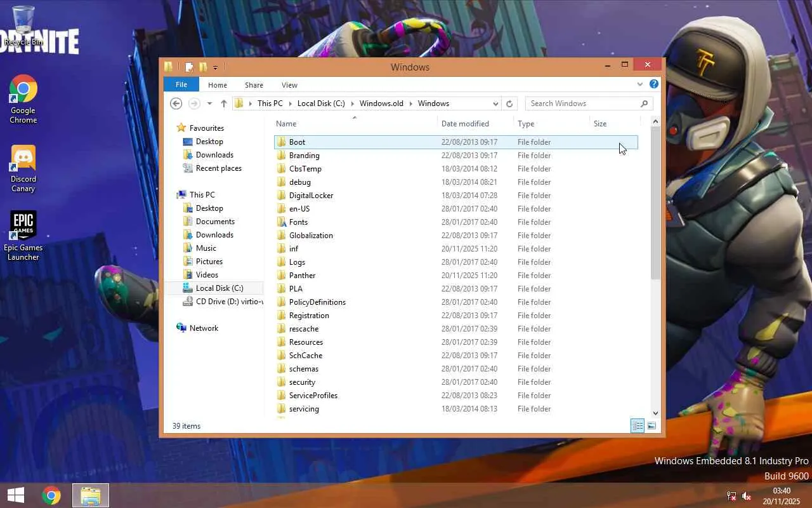Navigate to Local Disk (C:) in the address bar
812x508 pixels.
(321, 104)
